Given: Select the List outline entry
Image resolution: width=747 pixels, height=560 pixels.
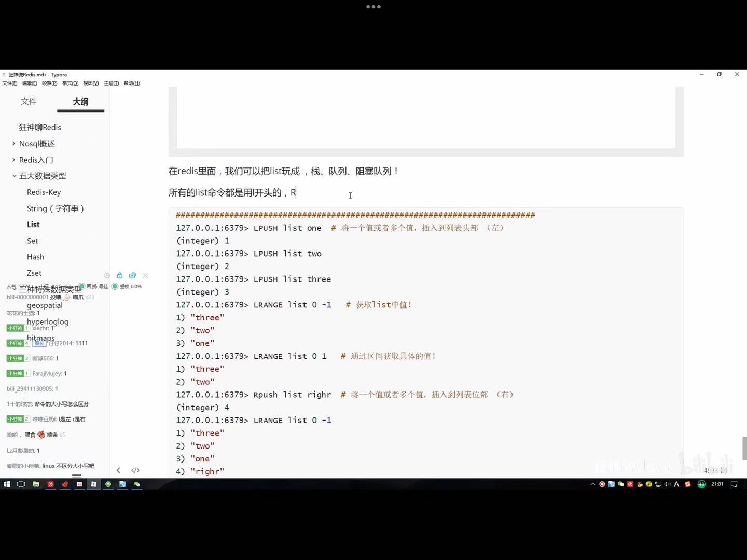Looking at the screenshot, I should coord(33,225).
